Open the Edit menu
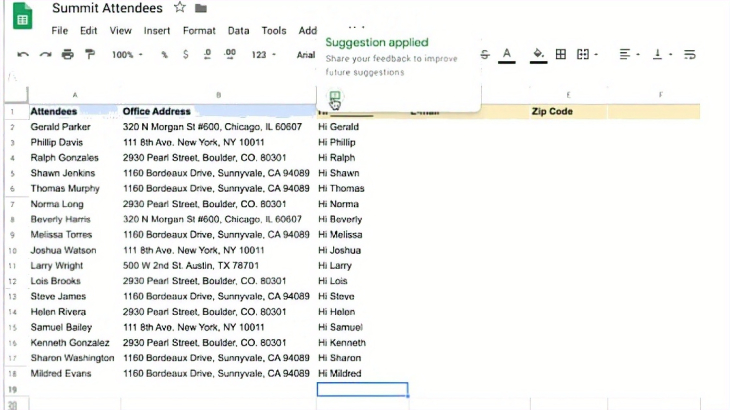Screen dimensions: 730x410 coord(88,31)
